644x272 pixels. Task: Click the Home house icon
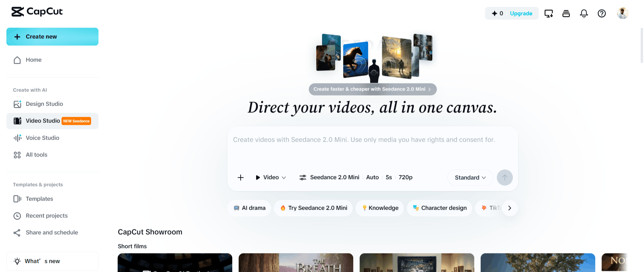click(x=17, y=60)
